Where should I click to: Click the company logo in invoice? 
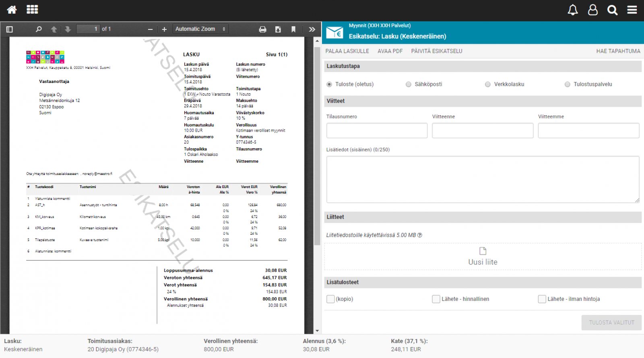[x=45, y=57]
